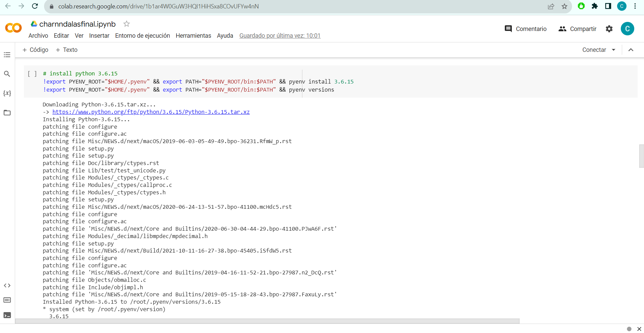644x333 pixels.
Task: Click 'patching file Lib/test/test_unicode.py' line
Action: pyautogui.click(x=104, y=170)
